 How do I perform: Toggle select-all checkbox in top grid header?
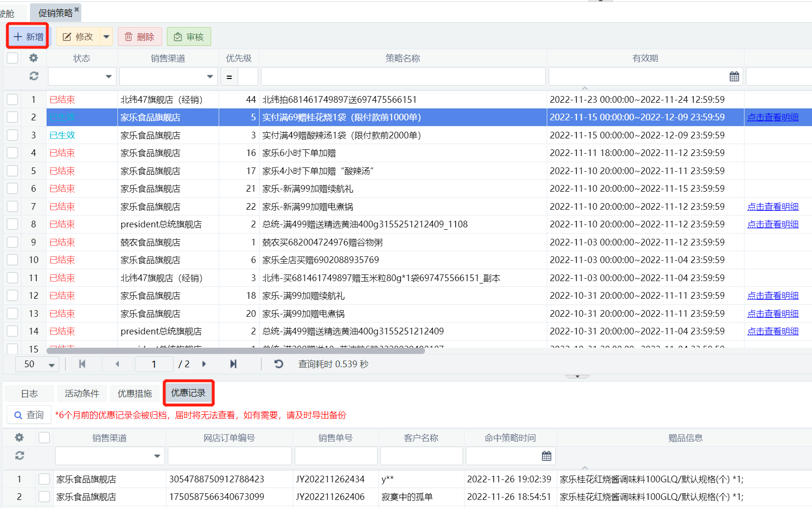13,58
